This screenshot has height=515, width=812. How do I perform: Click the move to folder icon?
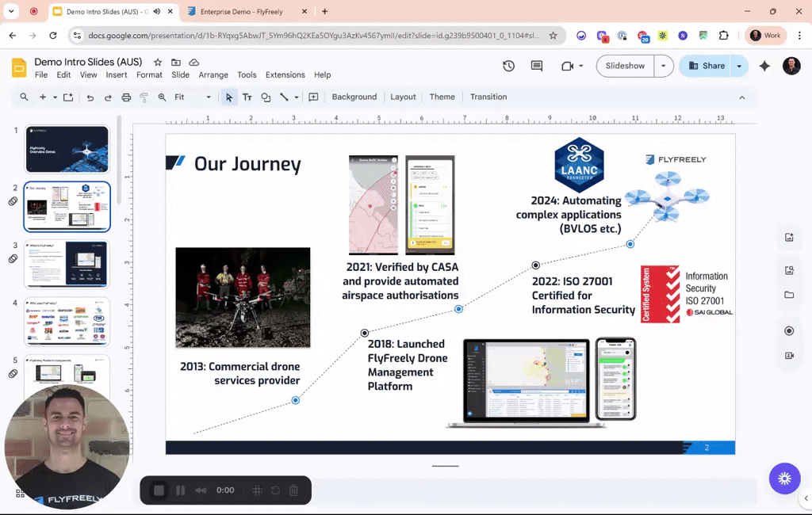pos(176,62)
